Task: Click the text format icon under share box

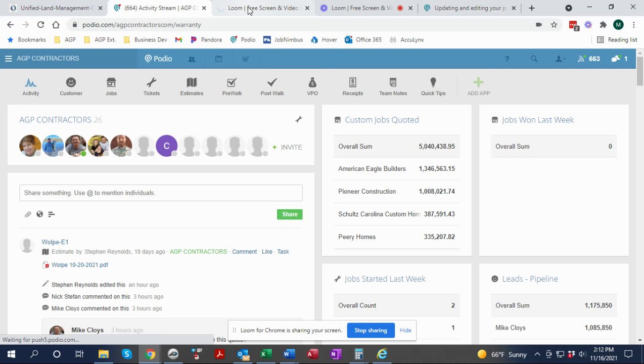Action: 51,214
